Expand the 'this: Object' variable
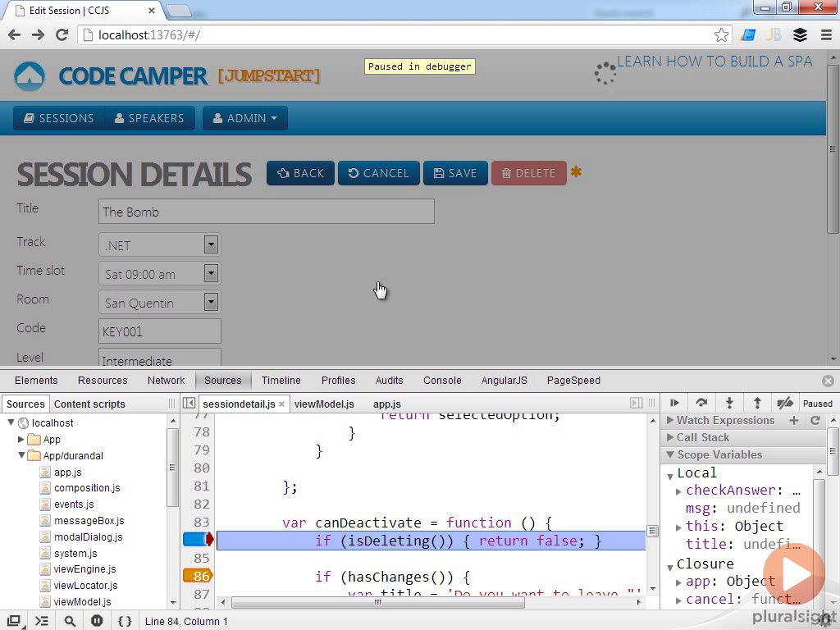840x630 pixels. (678, 527)
